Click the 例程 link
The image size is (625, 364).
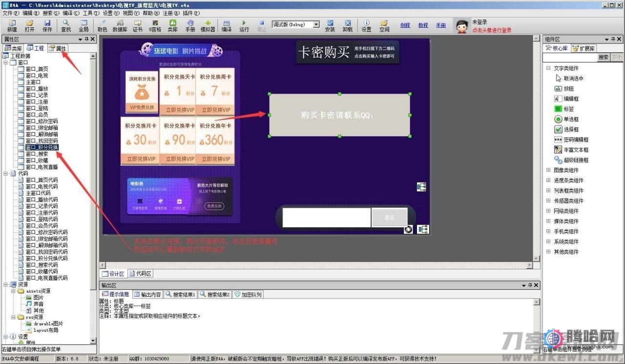click(405, 25)
